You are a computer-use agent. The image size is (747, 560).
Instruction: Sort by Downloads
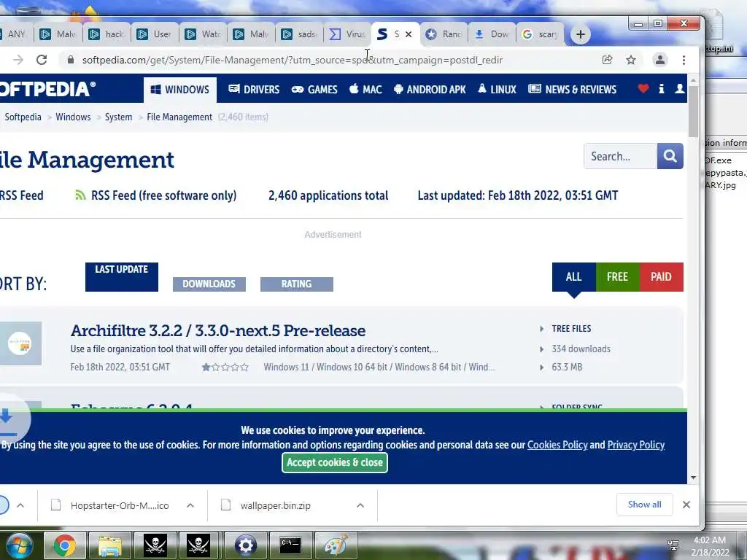[209, 284]
